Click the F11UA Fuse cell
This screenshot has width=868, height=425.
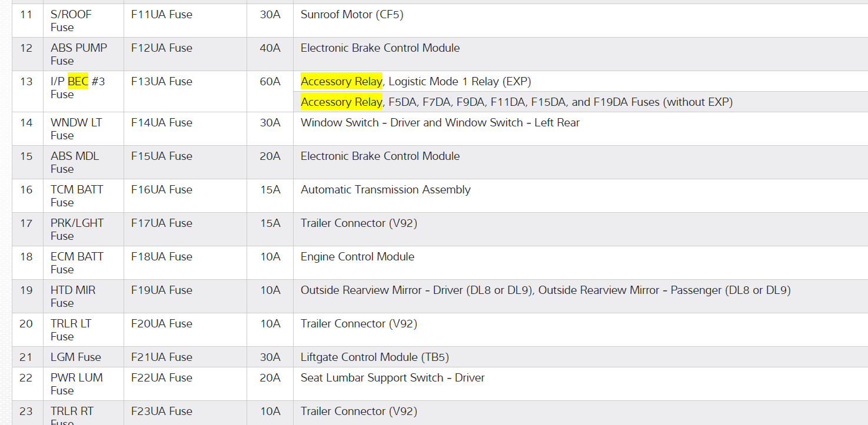(x=161, y=15)
